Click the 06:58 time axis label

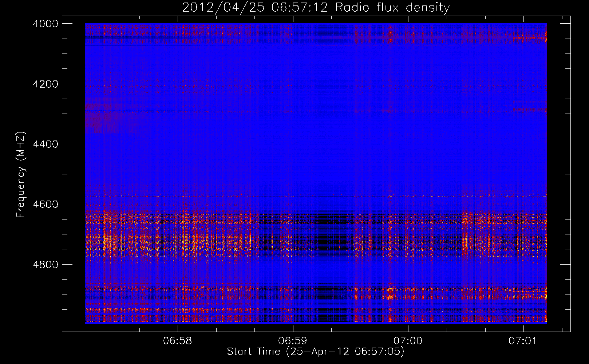tap(178, 341)
